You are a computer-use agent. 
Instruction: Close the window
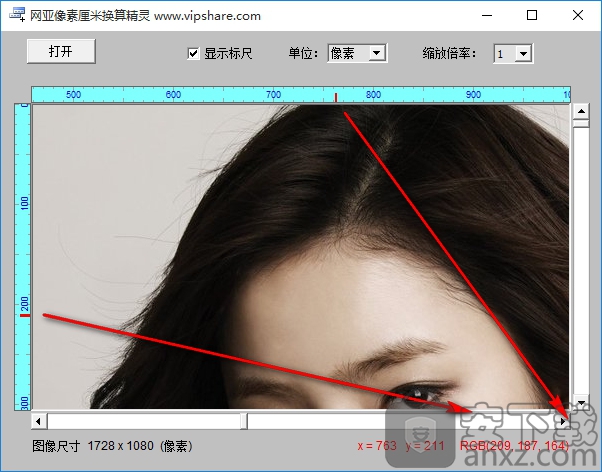(x=578, y=15)
